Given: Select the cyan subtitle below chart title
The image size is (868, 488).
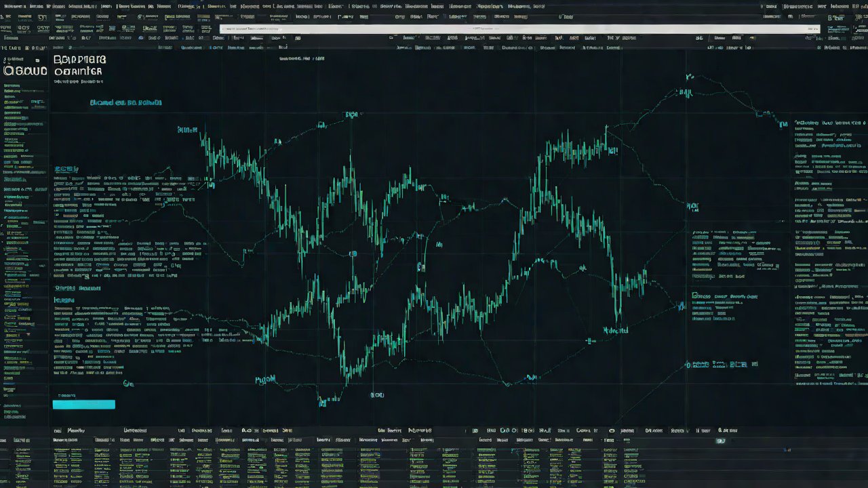Looking at the screenshot, I should (x=125, y=103).
